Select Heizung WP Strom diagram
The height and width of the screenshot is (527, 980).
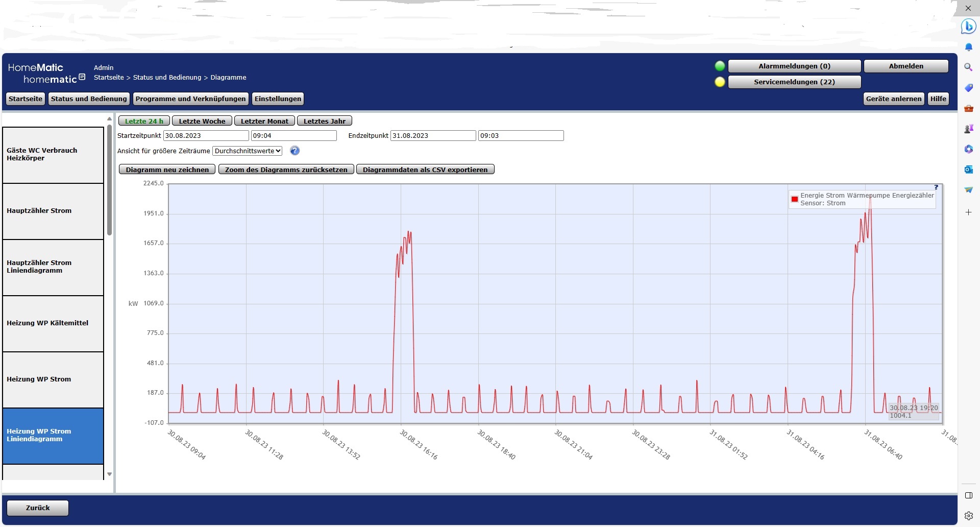(53, 380)
